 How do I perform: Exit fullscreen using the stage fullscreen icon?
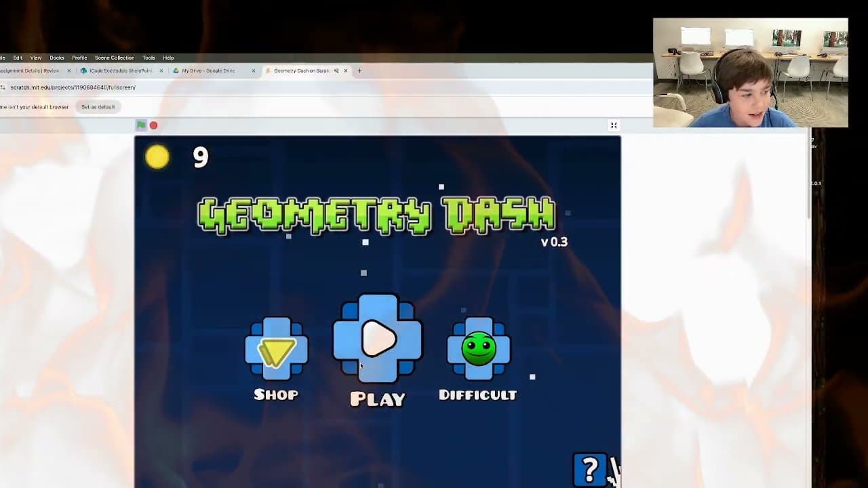(x=614, y=125)
